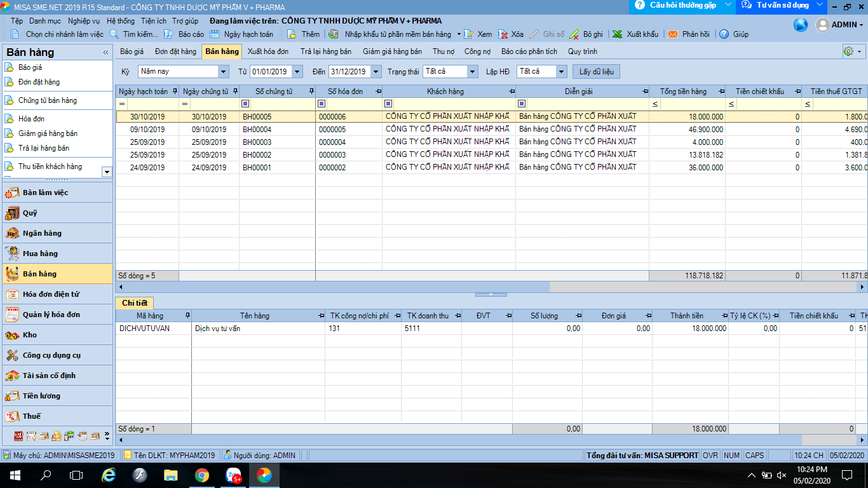868x488 pixels.
Task: Open the Đến date picker dropdown
Action: 376,72
